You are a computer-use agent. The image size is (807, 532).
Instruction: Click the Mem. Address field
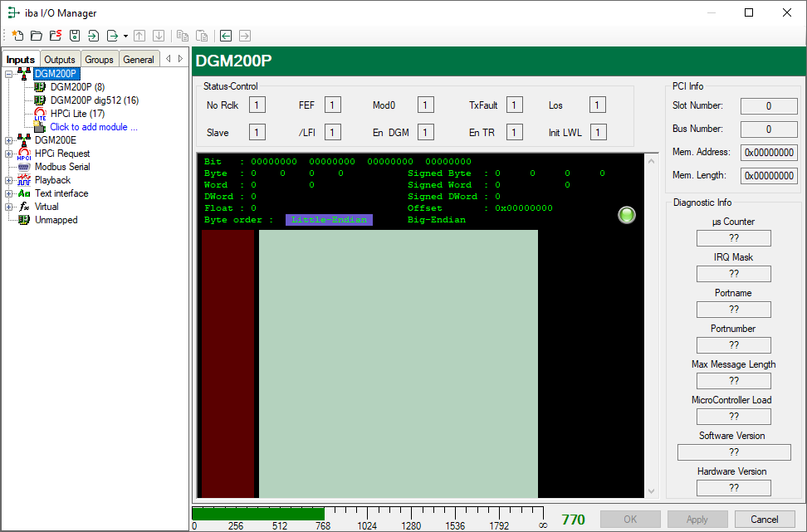click(x=769, y=152)
